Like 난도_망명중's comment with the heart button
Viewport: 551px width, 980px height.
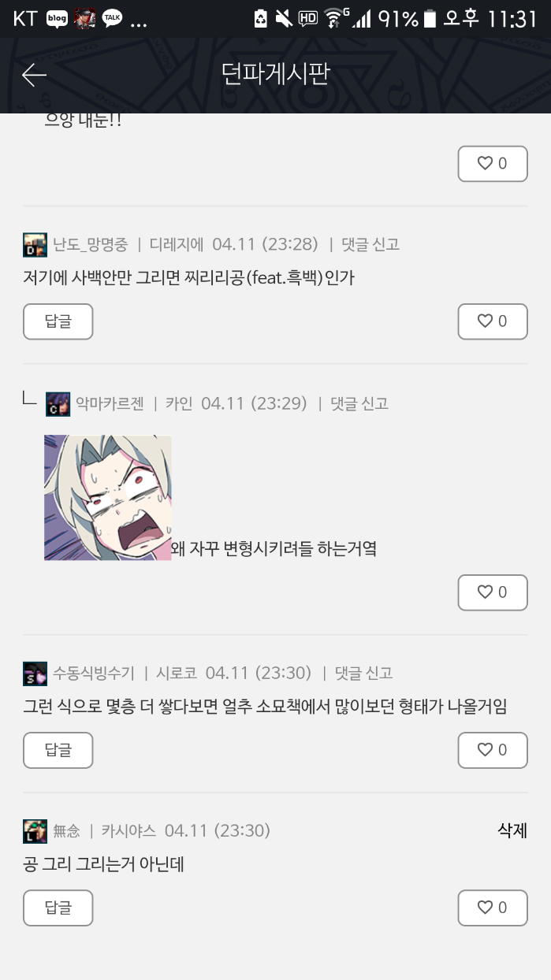coord(493,321)
